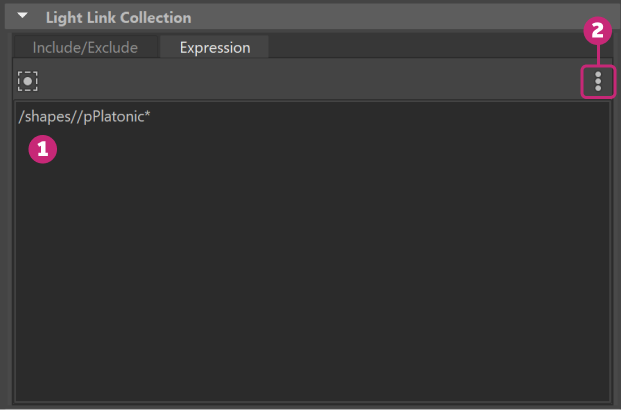621x410 pixels.
Task: Click the pink number 2 callout badge
Action: [x=598, y=31]
